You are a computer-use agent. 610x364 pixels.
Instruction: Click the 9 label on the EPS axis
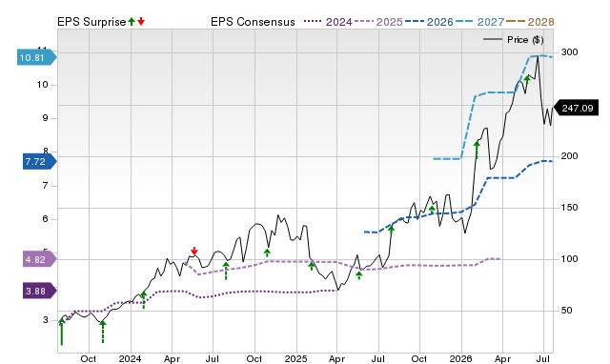tap(45, 118)
